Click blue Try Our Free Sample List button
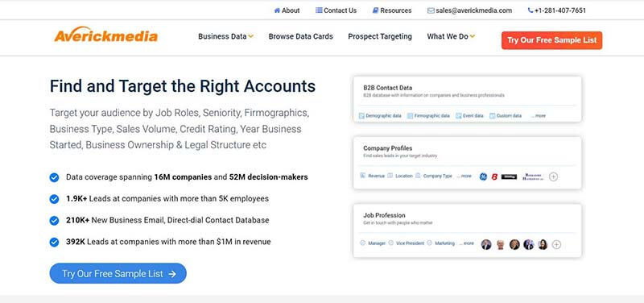644x303 pixels. 118,273
